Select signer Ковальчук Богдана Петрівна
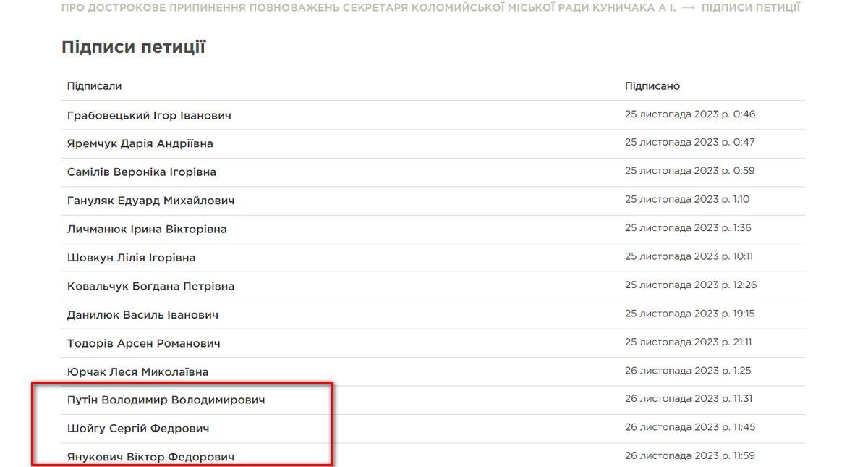This screenshot has height=467, width=868. click(150, 287)
